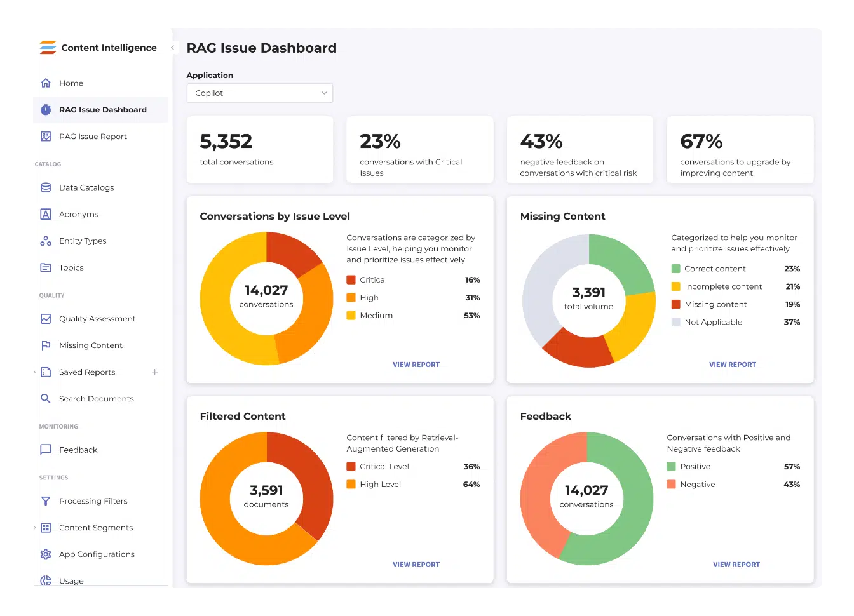The image size is (854, 616).
Task: View report for Conversations by Issue Level
Action: [416, 365]
